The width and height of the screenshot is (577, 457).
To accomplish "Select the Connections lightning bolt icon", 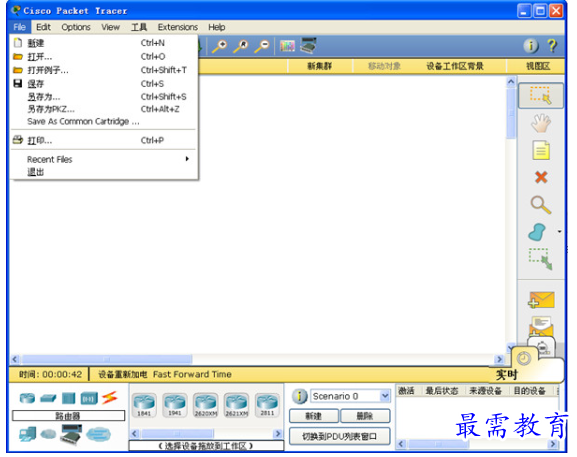I will click(110, 397).
